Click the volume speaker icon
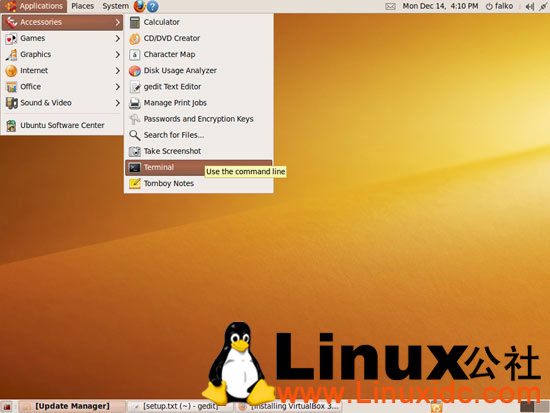This screenshot has height=413, width=550. (529, 6)
